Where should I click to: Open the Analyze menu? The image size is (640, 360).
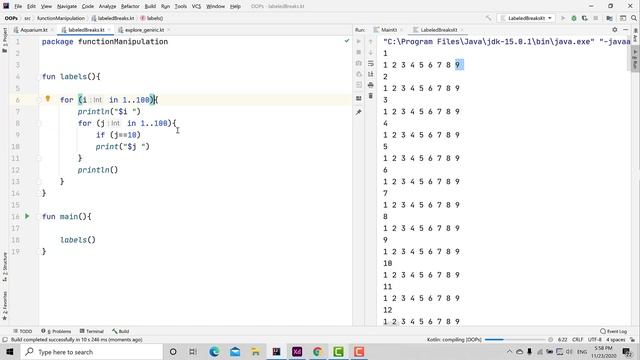coord(107,7)
